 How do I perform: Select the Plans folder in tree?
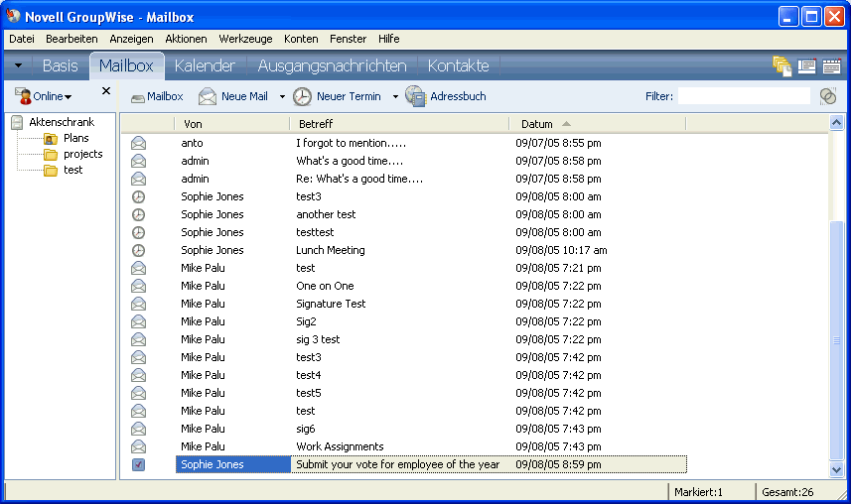click(76, 138)
